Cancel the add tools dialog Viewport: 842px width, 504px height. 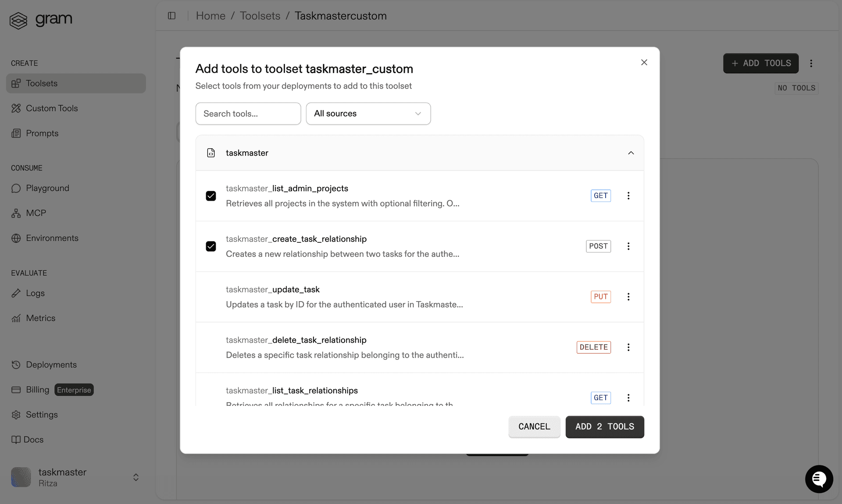pos(534,426)
